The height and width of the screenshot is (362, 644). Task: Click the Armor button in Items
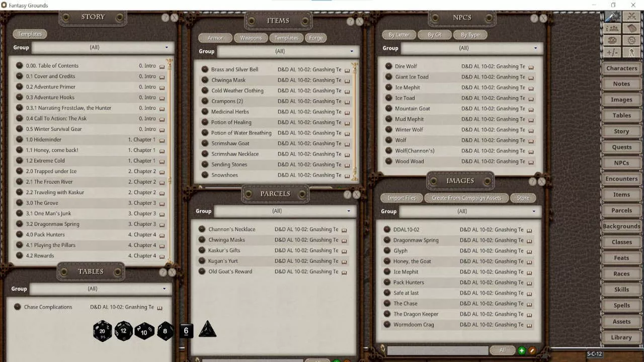pyautogui.click(x=215, y=38)
